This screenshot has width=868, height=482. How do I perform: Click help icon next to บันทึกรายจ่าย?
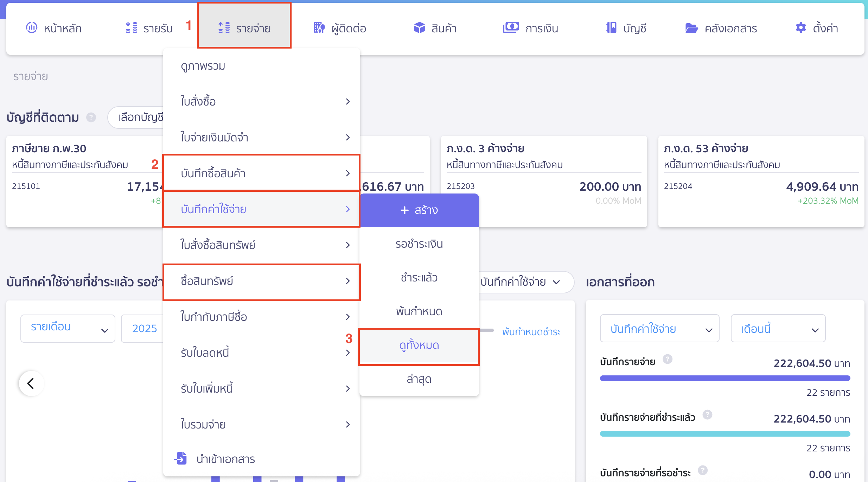(x=668, y=359)
